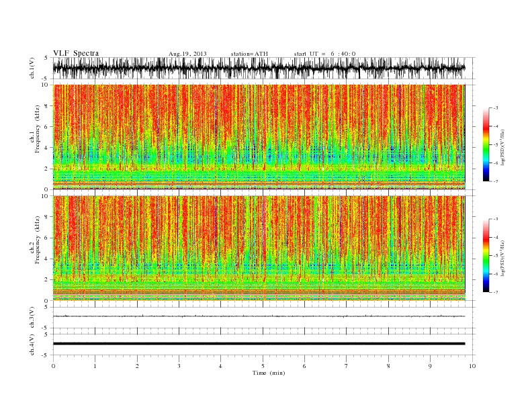The image size is (532, 411).
Task: Click the 'ch.3(V)' axis label
Action: point(32,318)
